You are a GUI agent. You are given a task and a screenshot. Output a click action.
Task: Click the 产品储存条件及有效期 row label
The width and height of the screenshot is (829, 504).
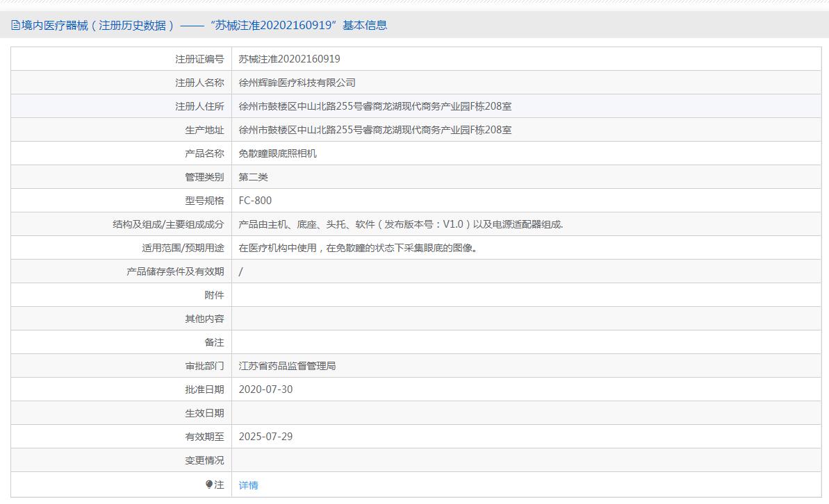click(x=175, y=271)
